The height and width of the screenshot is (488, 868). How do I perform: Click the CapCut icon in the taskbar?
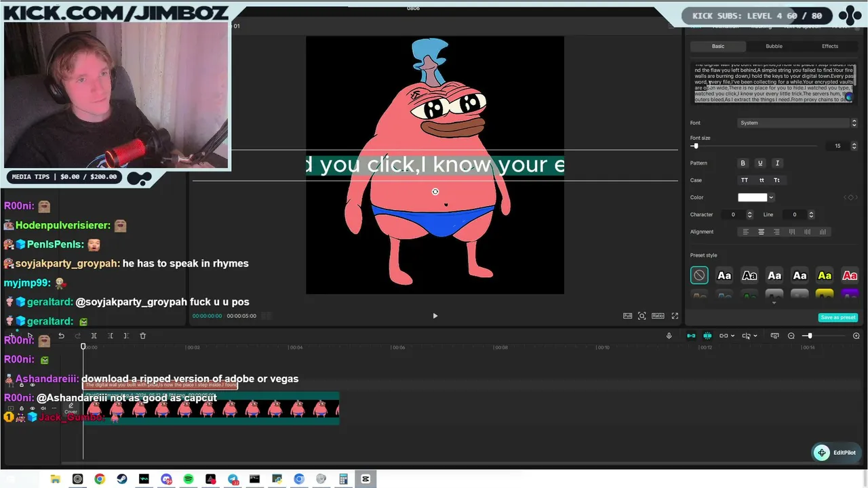(x=366, y=479)
